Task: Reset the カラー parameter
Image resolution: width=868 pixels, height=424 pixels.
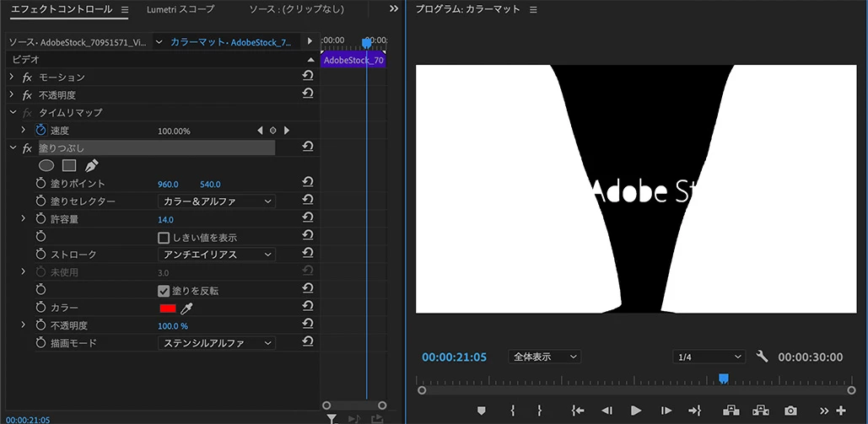Action: pyautogui.click(x=308, y=307)
